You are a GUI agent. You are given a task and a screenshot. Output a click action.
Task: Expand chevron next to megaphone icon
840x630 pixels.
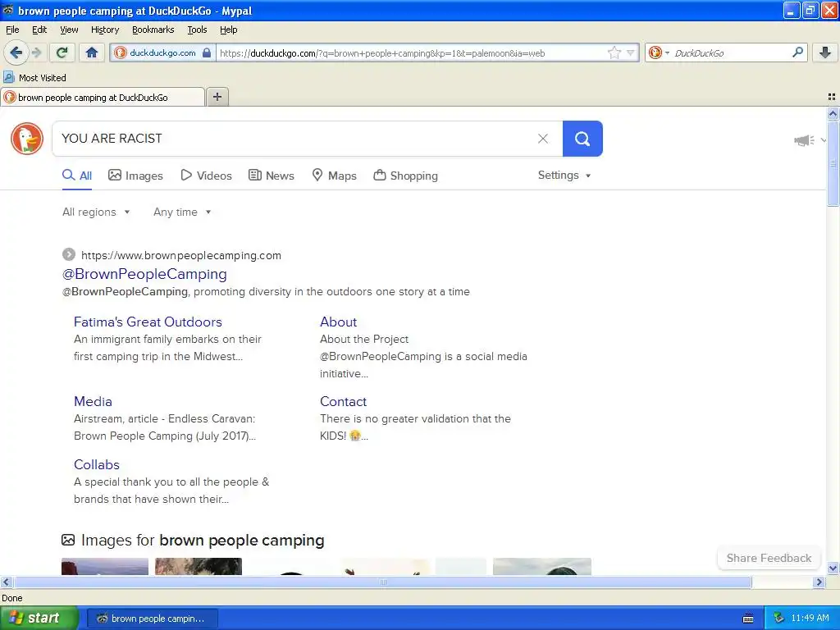tap(824, 140)
